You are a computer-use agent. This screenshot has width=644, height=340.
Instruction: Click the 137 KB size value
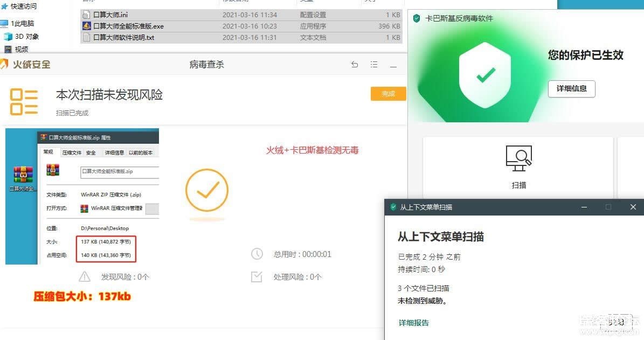click(106, 241)
